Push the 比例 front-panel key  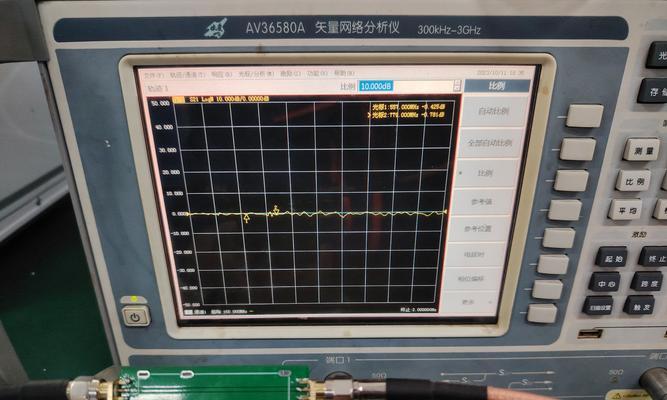[x=633, y=181]
